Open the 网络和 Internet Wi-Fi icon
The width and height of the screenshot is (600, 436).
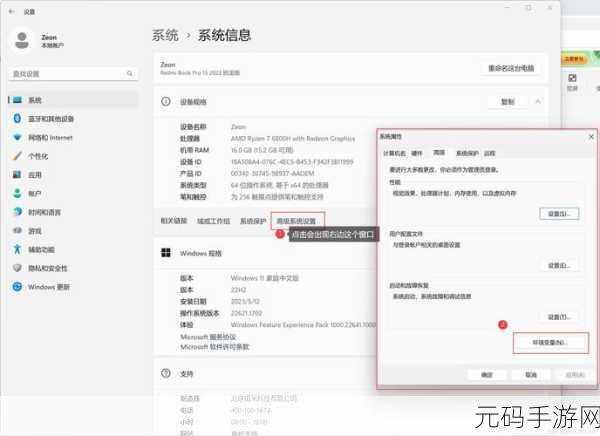[x=17, y=137]
